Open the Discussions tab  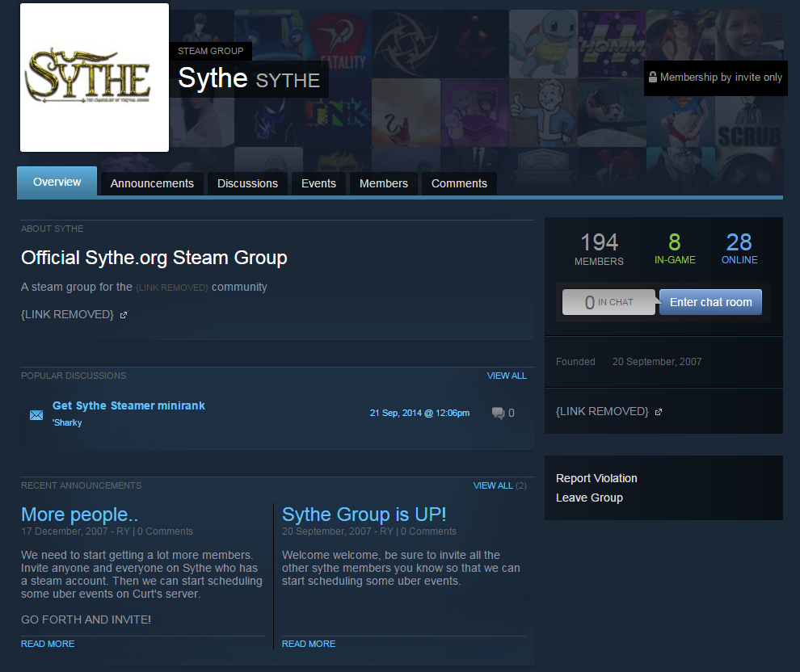(247, 183)
